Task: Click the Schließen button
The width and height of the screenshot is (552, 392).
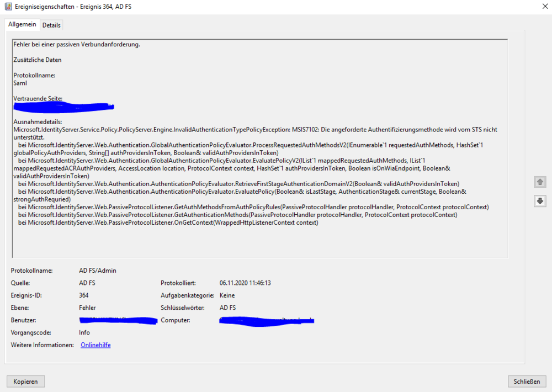Action: click(527, 382)
